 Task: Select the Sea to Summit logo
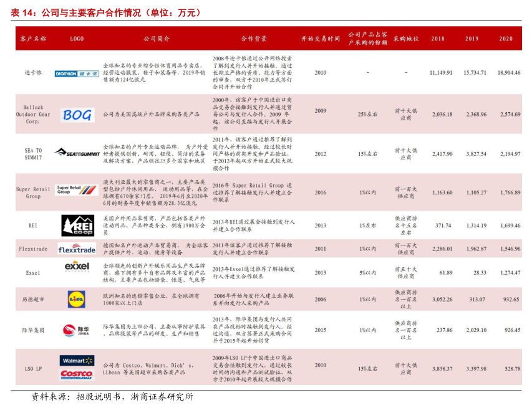coord(77,153)
